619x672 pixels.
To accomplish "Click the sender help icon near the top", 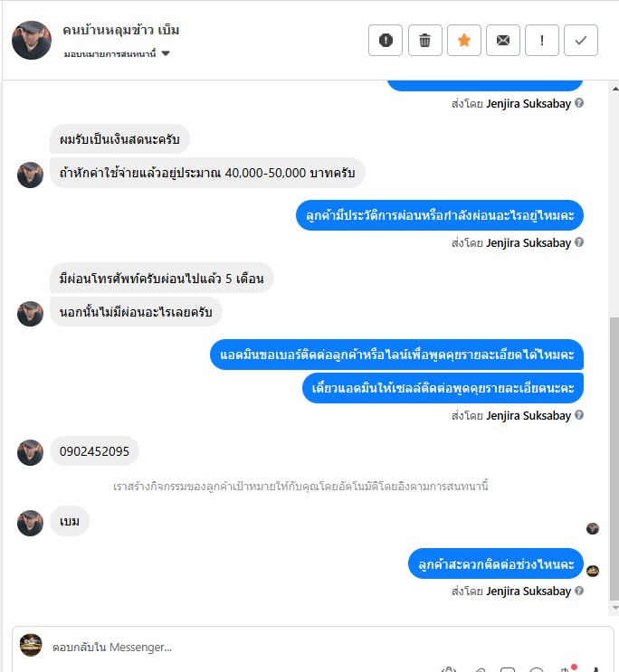I will pyautogui.click(x=579, y=103).
